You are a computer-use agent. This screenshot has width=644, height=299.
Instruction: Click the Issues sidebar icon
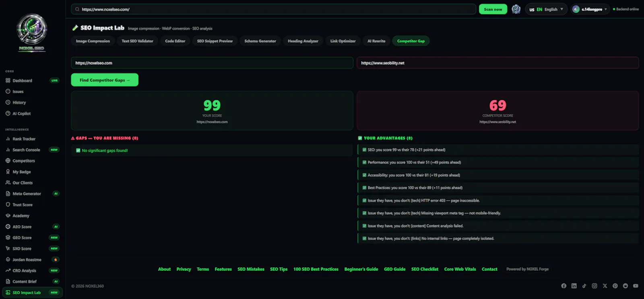click(8, 91)
